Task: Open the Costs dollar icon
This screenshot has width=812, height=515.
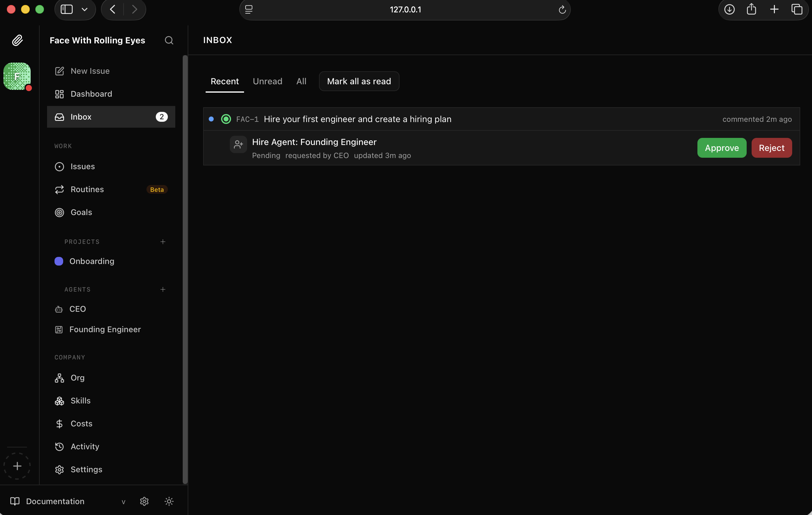Action: coord(59,424)
